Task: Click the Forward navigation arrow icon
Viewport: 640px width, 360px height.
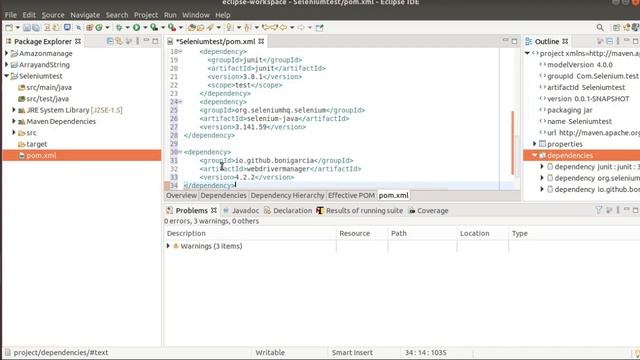Action: tap(301, 28)
